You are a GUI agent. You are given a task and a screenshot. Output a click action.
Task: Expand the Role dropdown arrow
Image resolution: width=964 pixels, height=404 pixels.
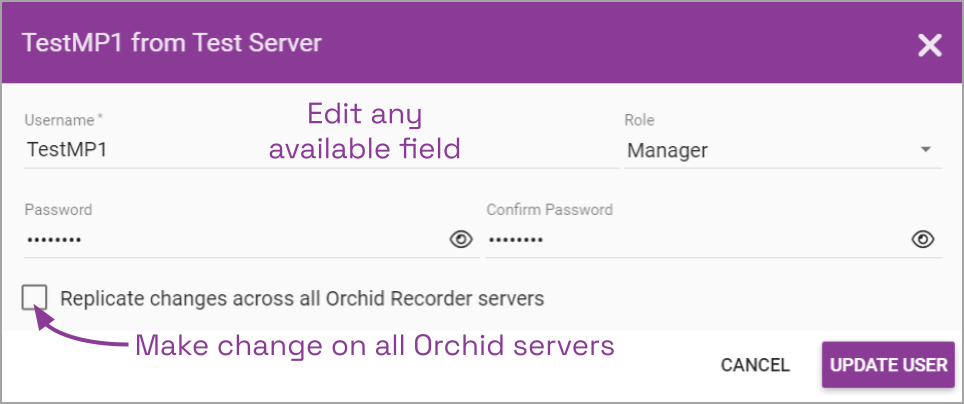[x=925, y=151]
